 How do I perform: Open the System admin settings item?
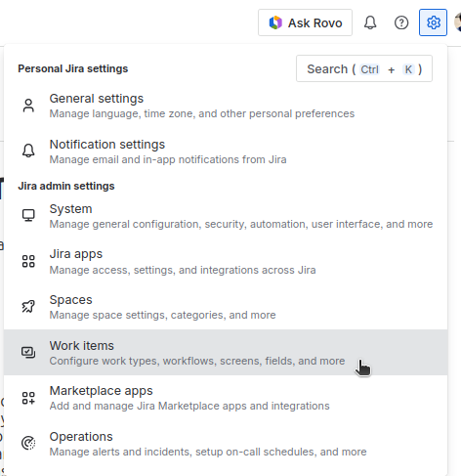pos(226,216)
